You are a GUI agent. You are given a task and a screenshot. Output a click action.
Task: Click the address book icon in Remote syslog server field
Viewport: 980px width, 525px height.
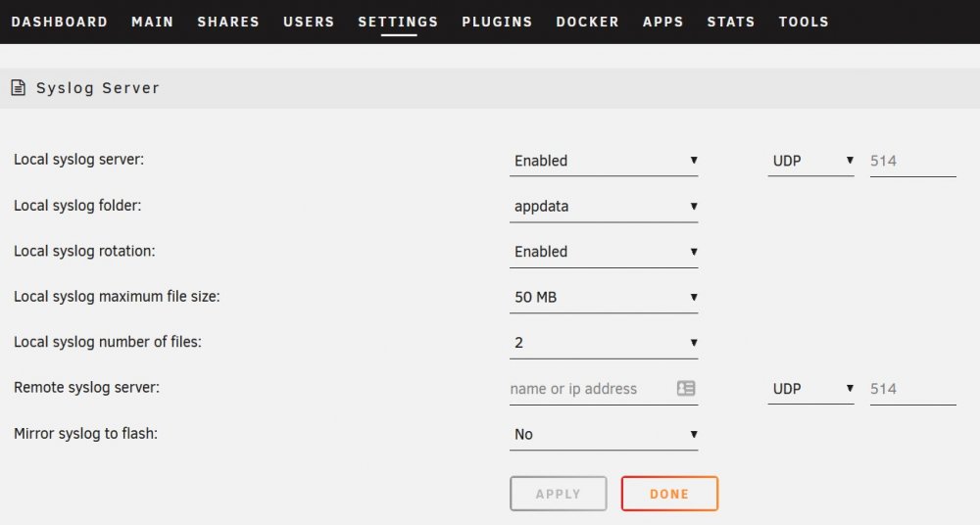coord(686,388)
